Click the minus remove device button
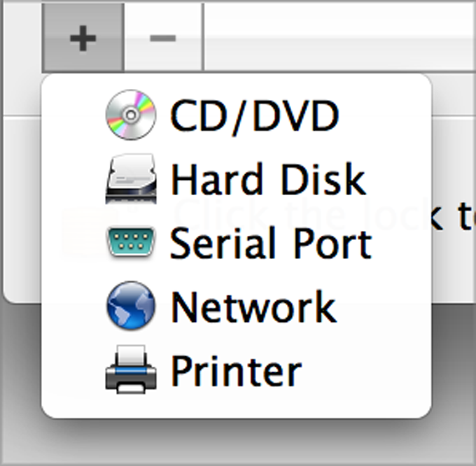This screenshot has height=466, width=476. point(162,38)
